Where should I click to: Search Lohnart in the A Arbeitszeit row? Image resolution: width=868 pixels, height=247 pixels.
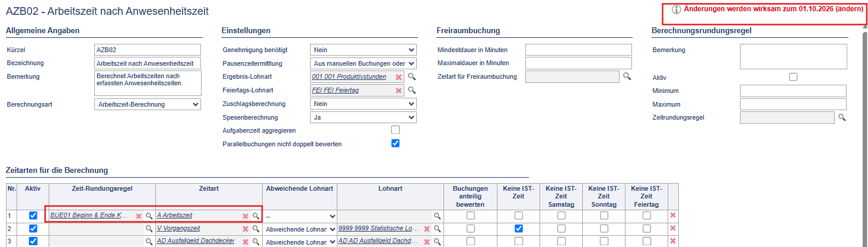(438, 216)
